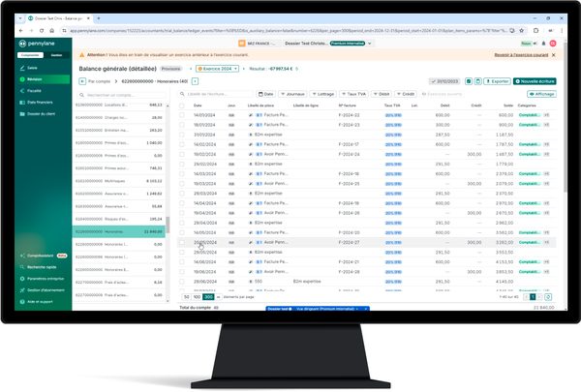This screenshot has width=581, height=392.
Task: Focus the Rechercher un compte field
Action: 122,95
